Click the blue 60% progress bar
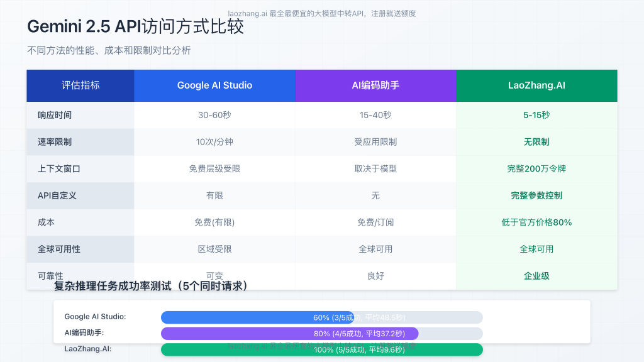 257,317
